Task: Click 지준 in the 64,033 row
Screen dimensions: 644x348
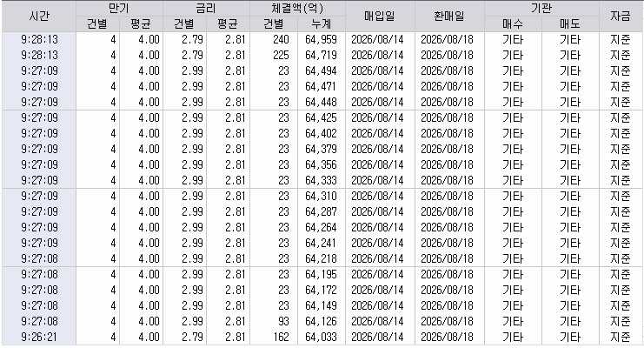Action: point(621,338)
